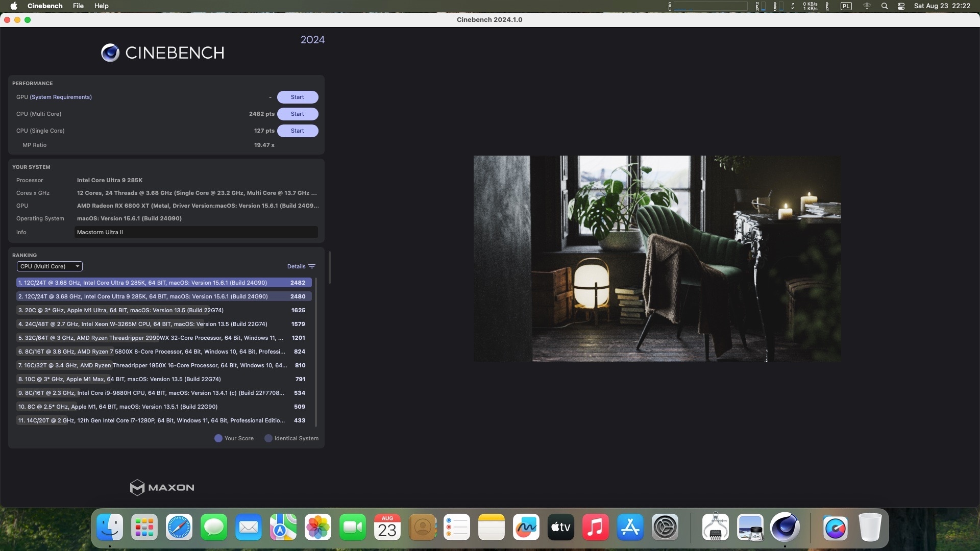Open Spotlight search in menu bar
980x551 pixels.
pyautogui.click(x=885, y=6)
